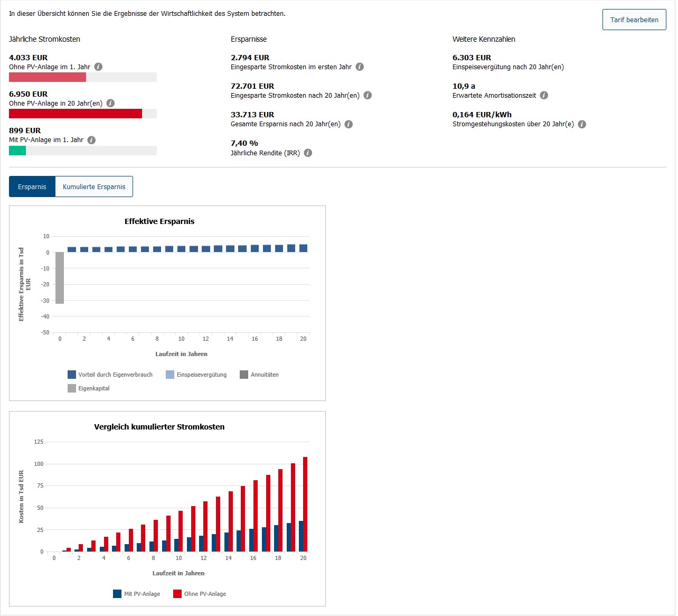
Task: Open info icon for Stromgestehungskosten über 20 Jahr(e)
Action: (582, 124)
